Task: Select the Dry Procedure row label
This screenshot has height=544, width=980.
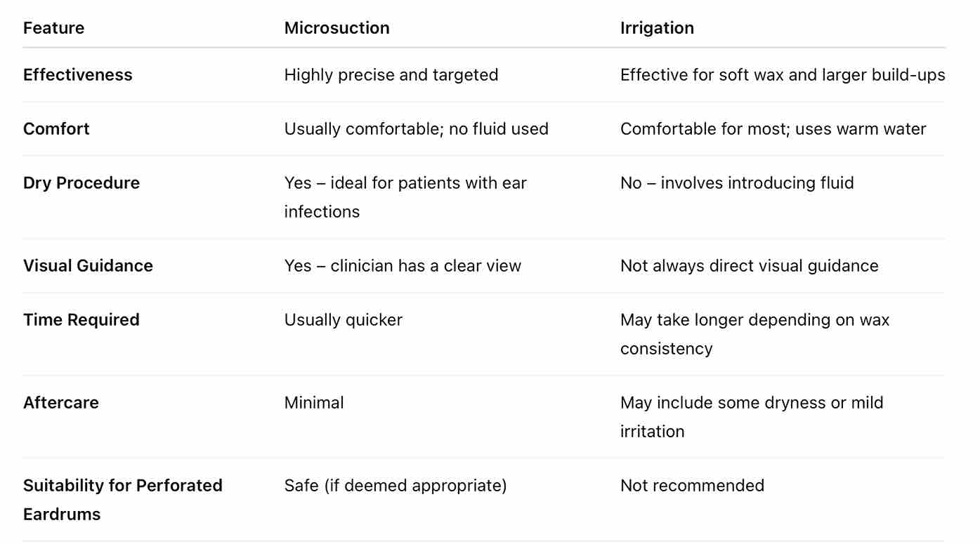Action: point(81,183)
